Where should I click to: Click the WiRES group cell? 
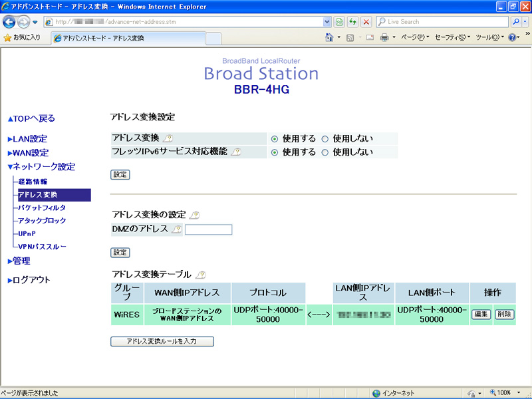click(x=127, y=315)
